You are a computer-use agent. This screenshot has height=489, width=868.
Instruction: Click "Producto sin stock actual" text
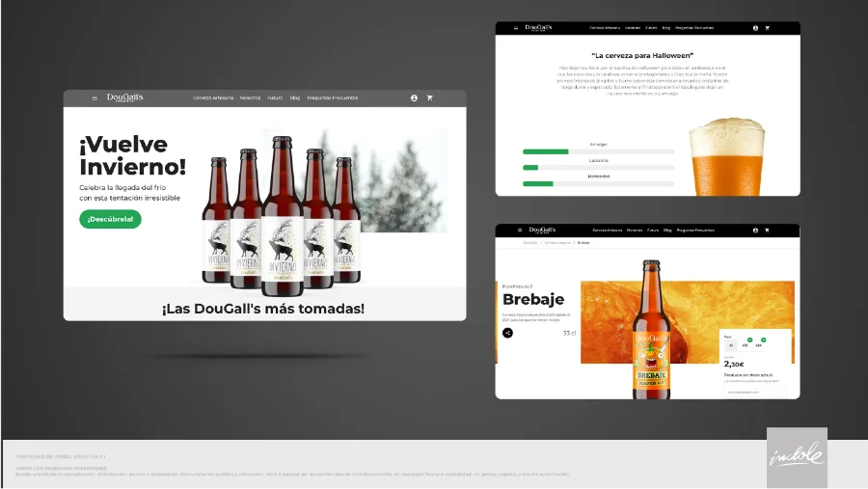(748, 375)
